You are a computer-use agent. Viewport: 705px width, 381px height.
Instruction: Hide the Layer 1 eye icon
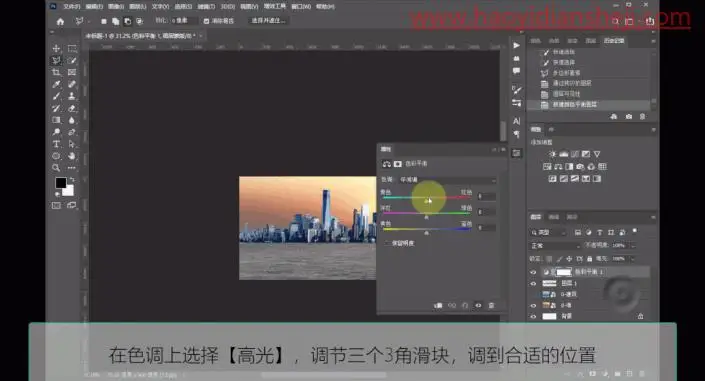click(533, 283)
